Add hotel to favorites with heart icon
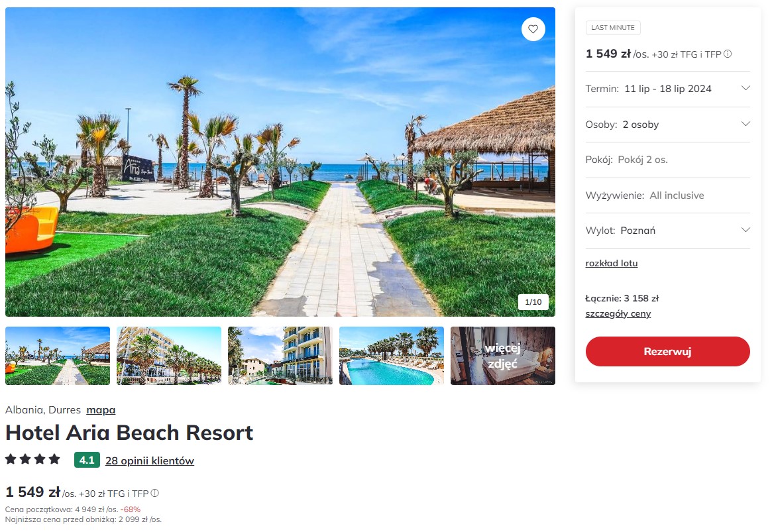The width and height of the screenshot is (772, 532). coord(533,29)
